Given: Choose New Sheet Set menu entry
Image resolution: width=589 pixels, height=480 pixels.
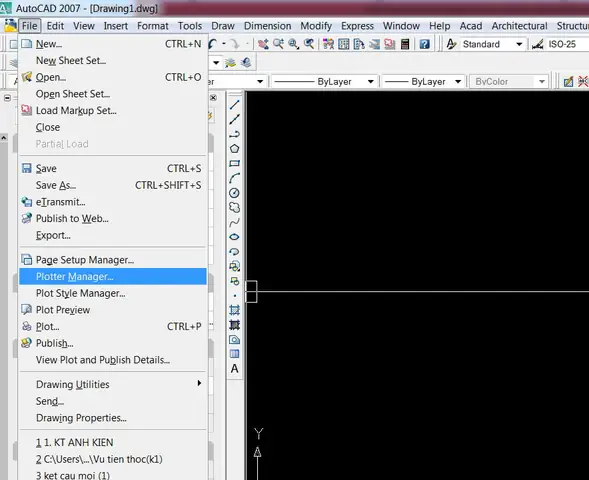Looking at the screenshot, I should pos(113,60).
